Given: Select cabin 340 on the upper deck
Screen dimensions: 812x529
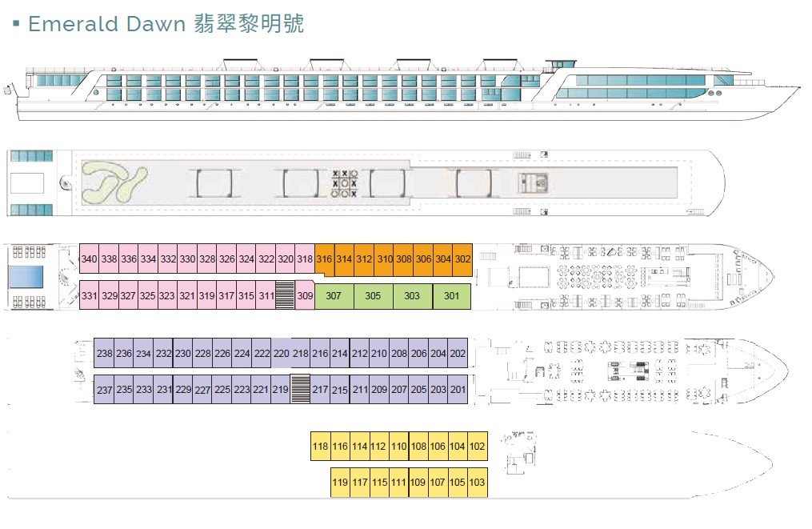Looking at the screenshot, I should click(x=89, y=258).
